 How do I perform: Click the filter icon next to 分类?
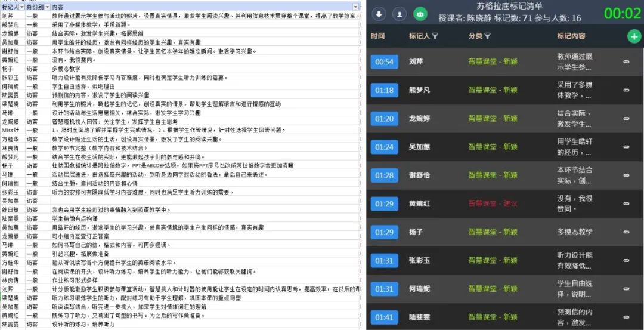[x=487, y=36]
